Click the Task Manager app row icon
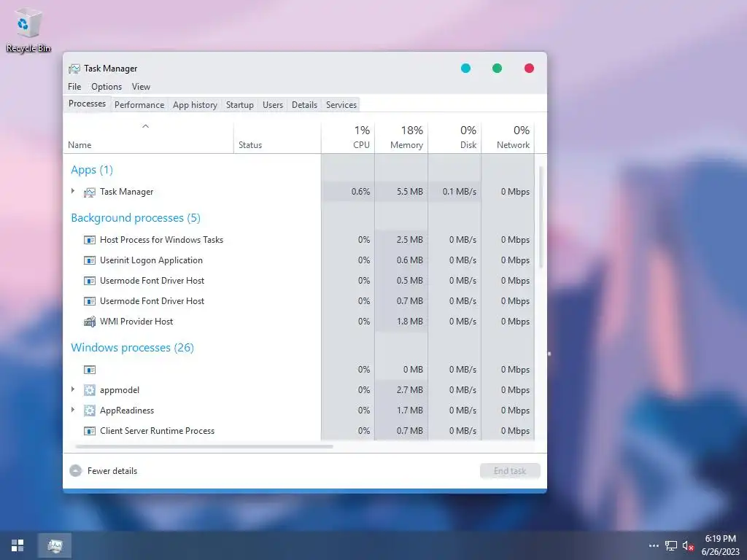747x560 pixels. point(90,192)
